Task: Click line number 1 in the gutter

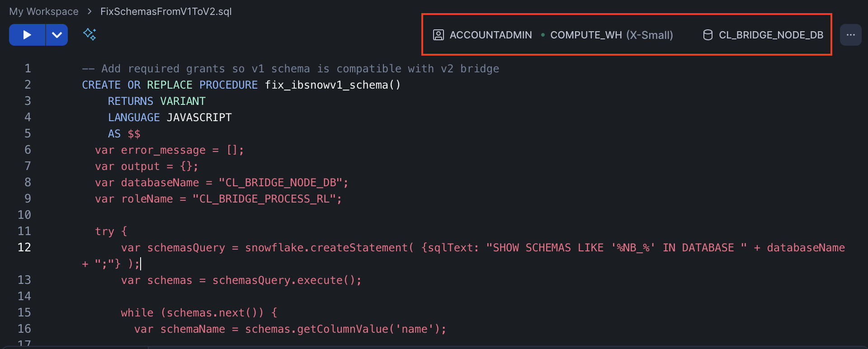Action: pyautogui.click(x=28, y=68)
